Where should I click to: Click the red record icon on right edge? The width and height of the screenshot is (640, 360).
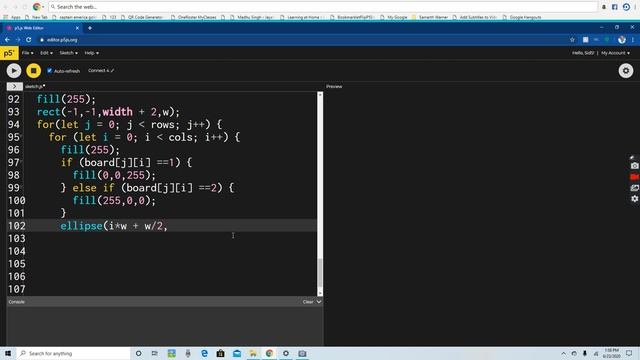coord(634,177)
